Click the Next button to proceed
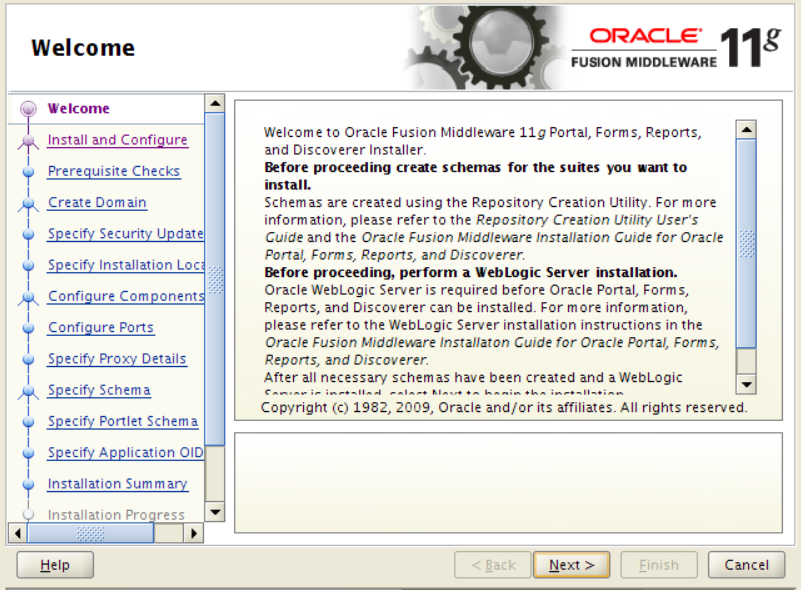The height and width of the screenshot is (590, 801). 570,564
